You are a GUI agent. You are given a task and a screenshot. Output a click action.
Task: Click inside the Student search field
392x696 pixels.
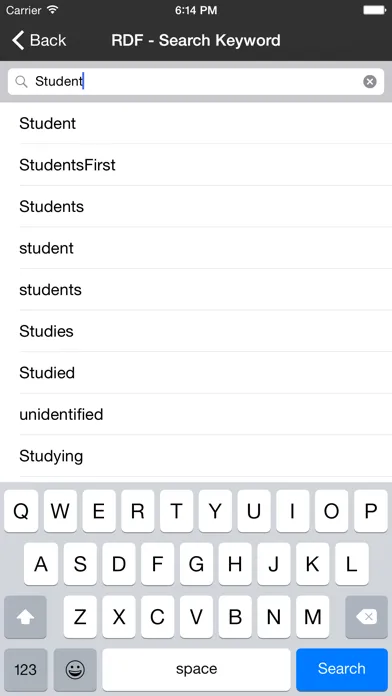[x=196, y=82]
